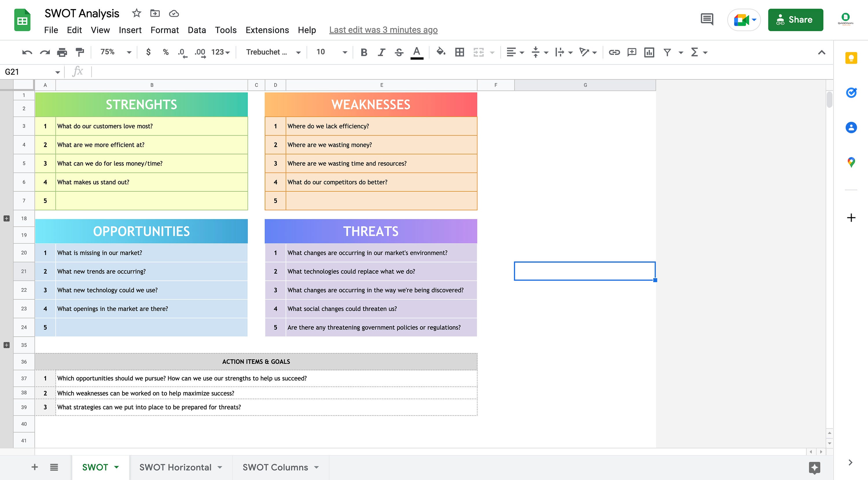The image size is (868, 480).
Task: Switch to the SWOT Horizontal sheet tab
Action: (x=175, y=467)
